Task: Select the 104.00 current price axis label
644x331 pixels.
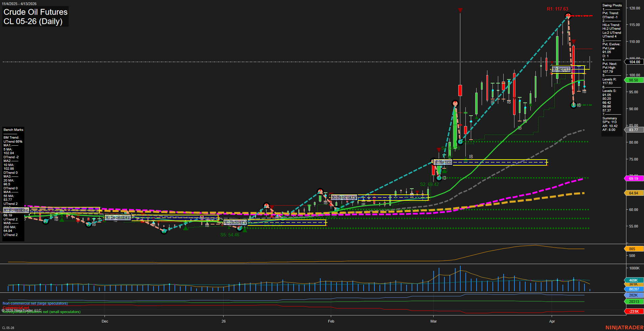Action: click(634, 62)
